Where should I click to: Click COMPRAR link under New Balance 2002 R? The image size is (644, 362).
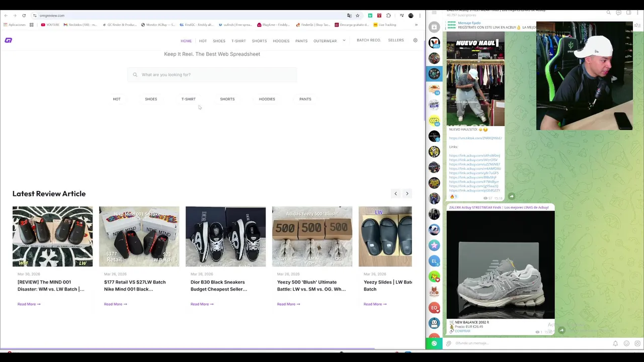pos(462,331)
